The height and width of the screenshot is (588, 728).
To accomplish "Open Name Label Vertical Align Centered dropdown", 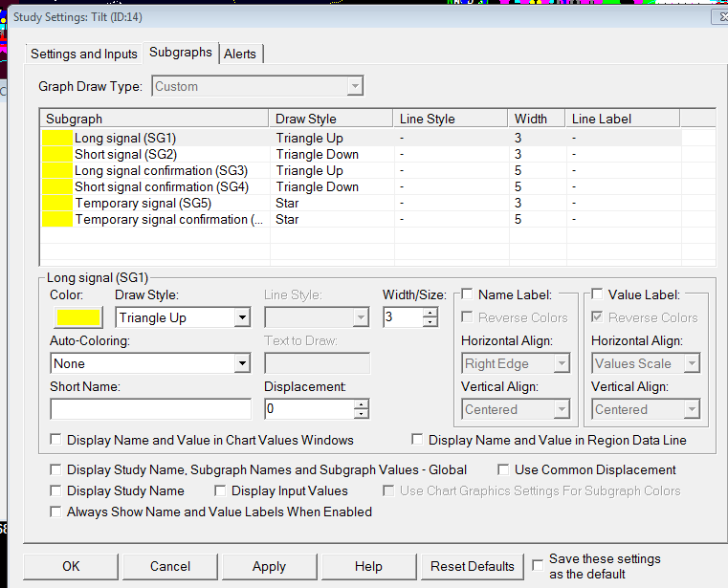I will click(516, 409).
